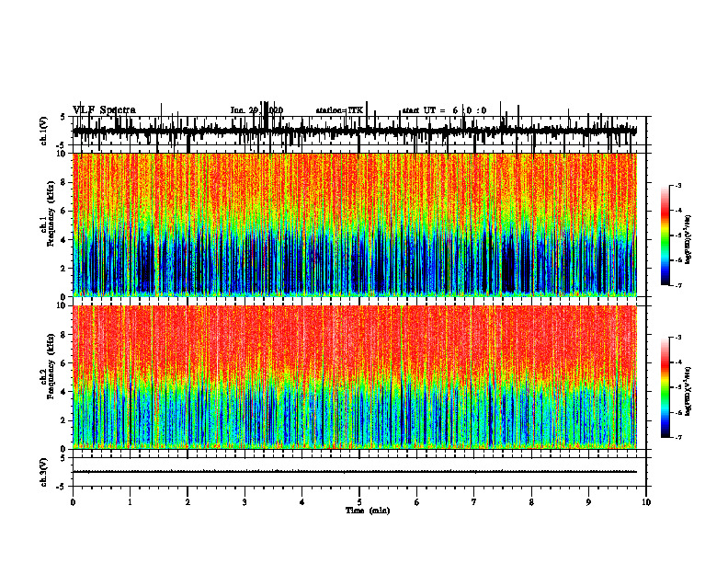The image size is (728, 563).
Task: Click time axis tick label 8
Action: (531, 502)
